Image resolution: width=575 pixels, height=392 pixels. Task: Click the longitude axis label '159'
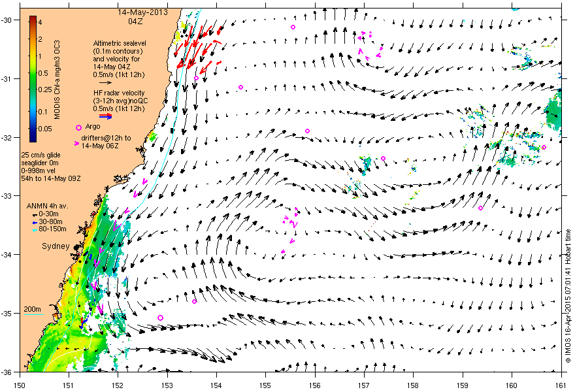[463, 385]
